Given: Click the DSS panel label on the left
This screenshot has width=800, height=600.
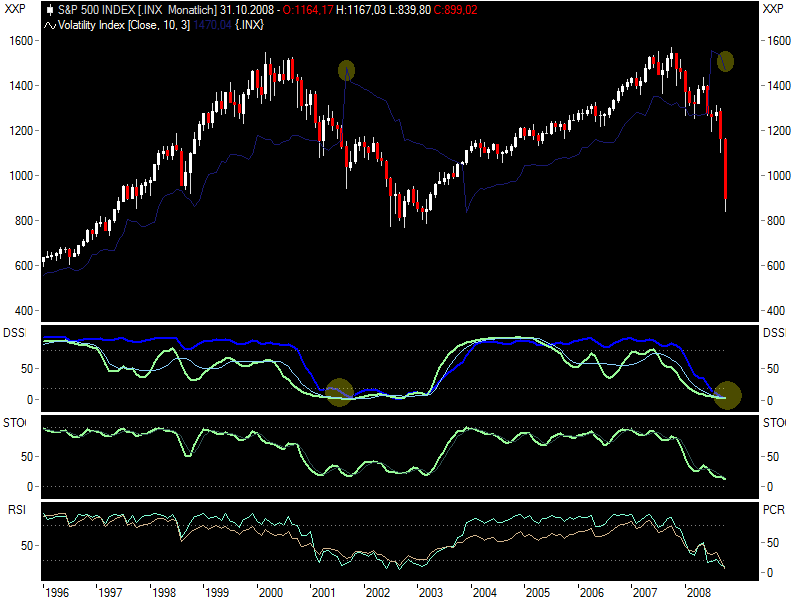Looking at the screenshot, I should (14, 333).
